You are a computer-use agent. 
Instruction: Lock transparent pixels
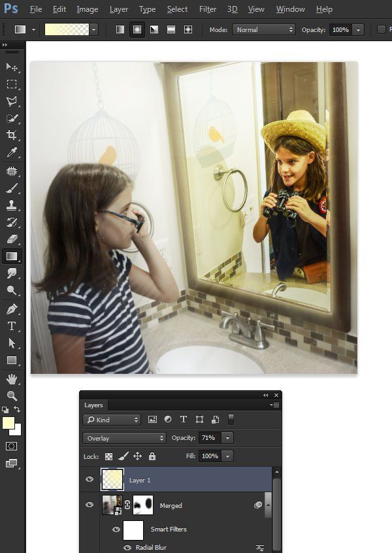109,456
